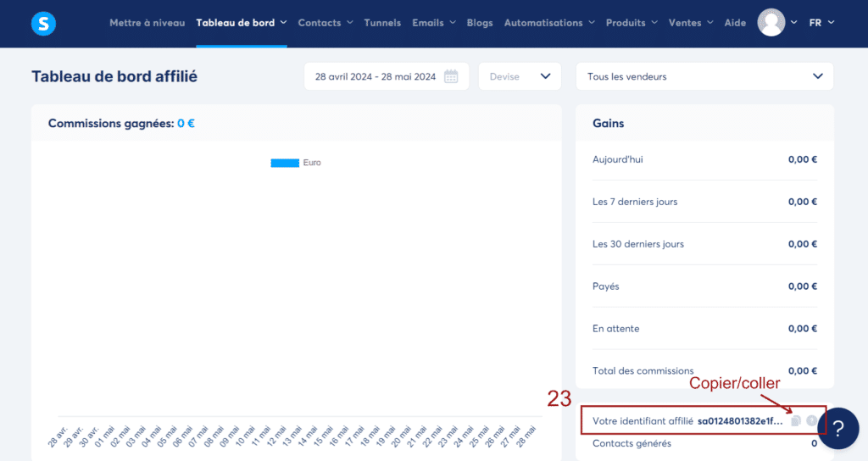
Task: Click the En attente row label
Action: click(615, 328)
